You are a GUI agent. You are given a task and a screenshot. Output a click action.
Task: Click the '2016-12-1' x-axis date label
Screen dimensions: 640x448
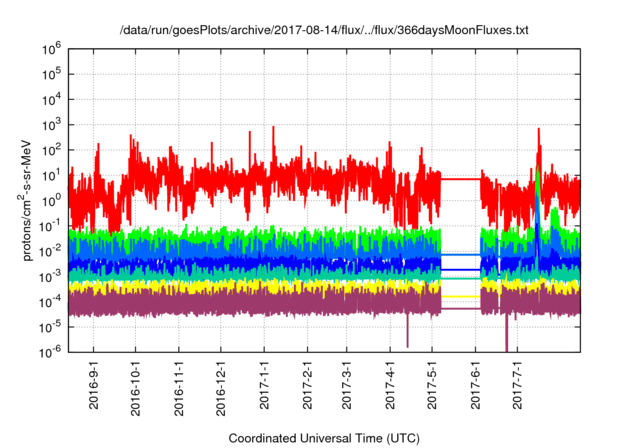pos(221,387)
